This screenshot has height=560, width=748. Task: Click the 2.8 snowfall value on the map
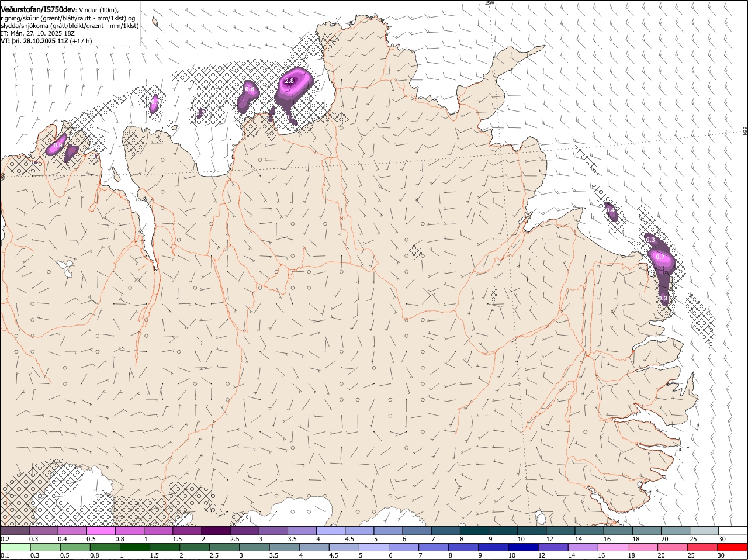click(x=289, y=81)
